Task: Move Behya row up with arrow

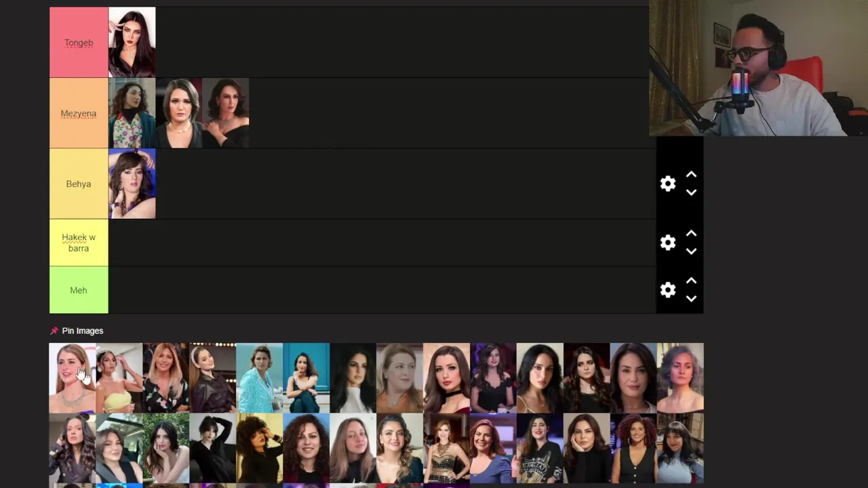Action: coord(691,175)
